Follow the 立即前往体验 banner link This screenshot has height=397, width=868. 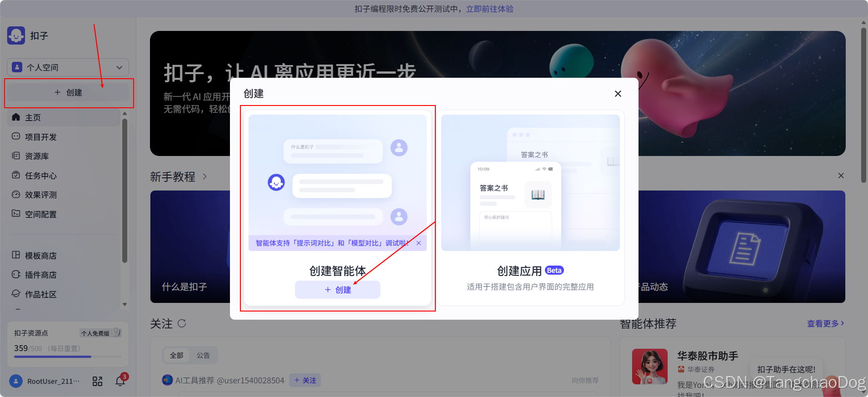(x=489, y=9)
